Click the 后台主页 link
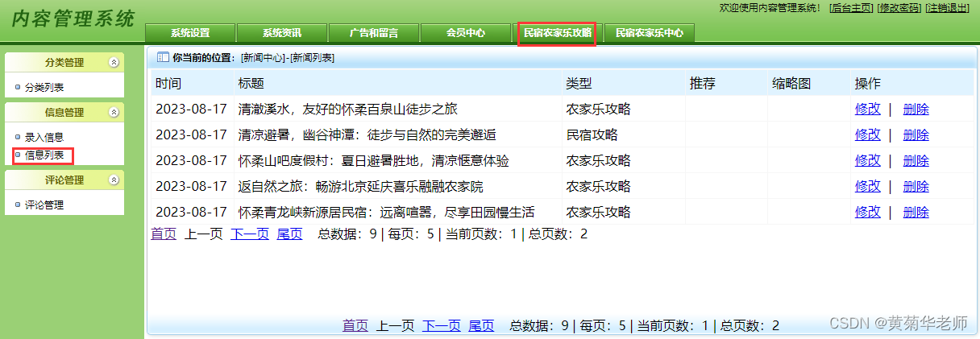Screen dimensions: 980x339 pyautogui.click(x=852, y=8)
